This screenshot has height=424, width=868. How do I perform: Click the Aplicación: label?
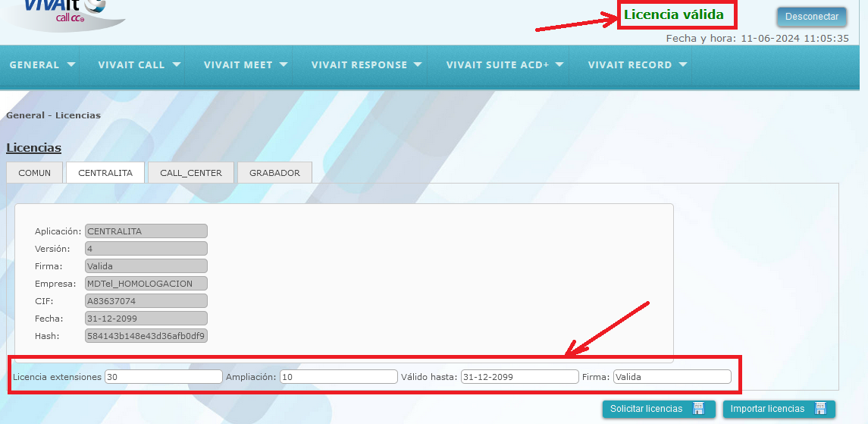click(58, 231)
